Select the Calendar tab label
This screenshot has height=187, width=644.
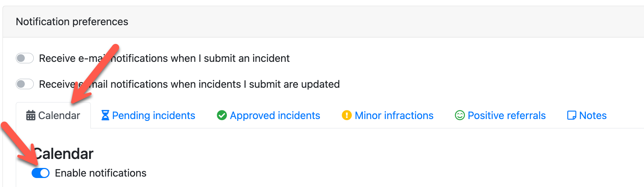(59, 115)
